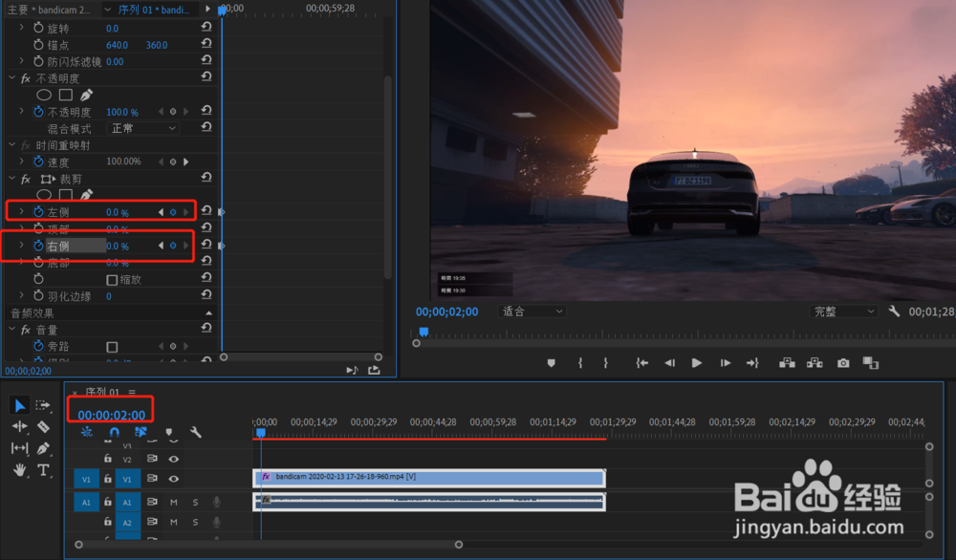Select the Razor tool

coord(43,426)
